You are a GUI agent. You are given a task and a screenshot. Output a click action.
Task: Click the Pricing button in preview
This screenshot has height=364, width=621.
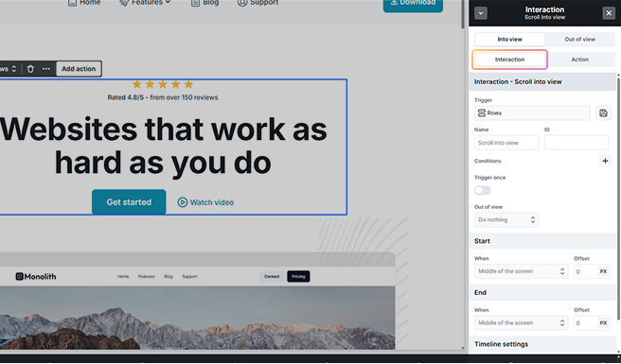(298, 277)
